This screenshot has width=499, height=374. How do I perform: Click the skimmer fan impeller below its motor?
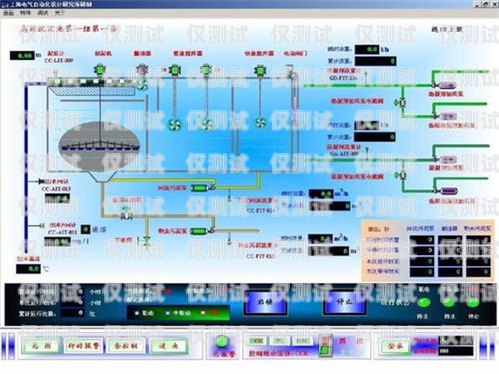142,85
